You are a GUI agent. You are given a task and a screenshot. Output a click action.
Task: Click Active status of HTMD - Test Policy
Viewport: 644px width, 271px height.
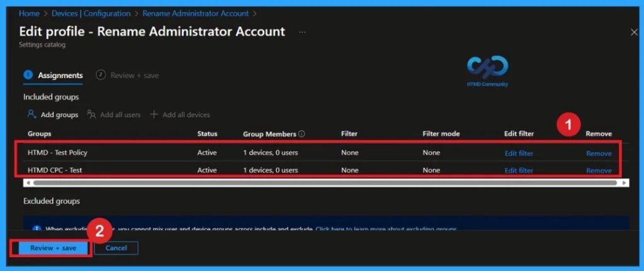click(207, 153)
